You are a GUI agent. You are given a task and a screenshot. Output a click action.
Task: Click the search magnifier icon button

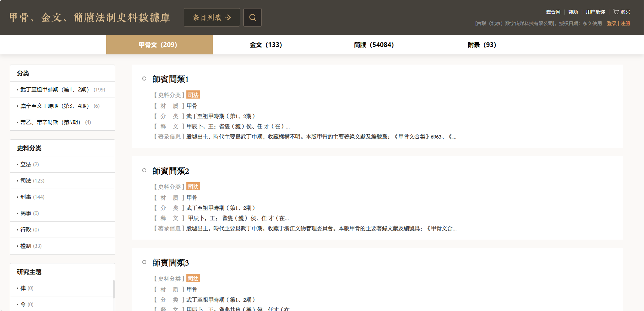pyautogui.click(x=253, y=17)
